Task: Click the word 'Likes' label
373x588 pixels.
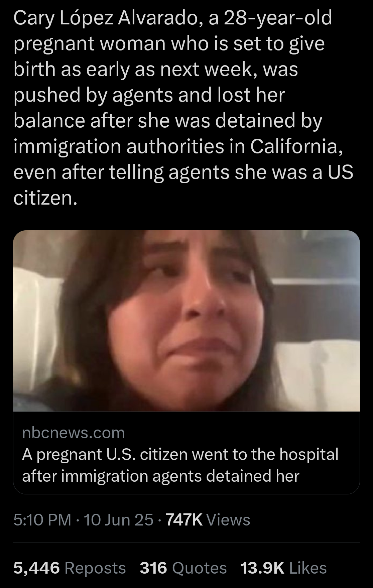Action: (308, 568)
